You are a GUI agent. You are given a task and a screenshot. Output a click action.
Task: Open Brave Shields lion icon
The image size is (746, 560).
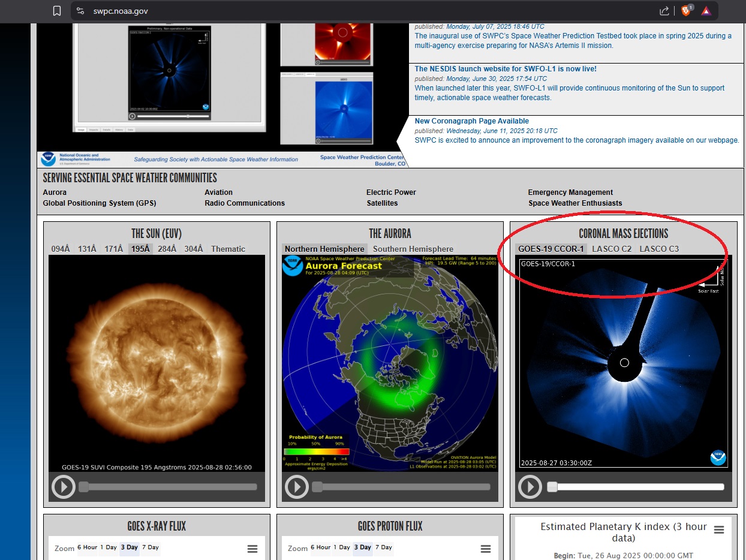click(x=686, y=11)
